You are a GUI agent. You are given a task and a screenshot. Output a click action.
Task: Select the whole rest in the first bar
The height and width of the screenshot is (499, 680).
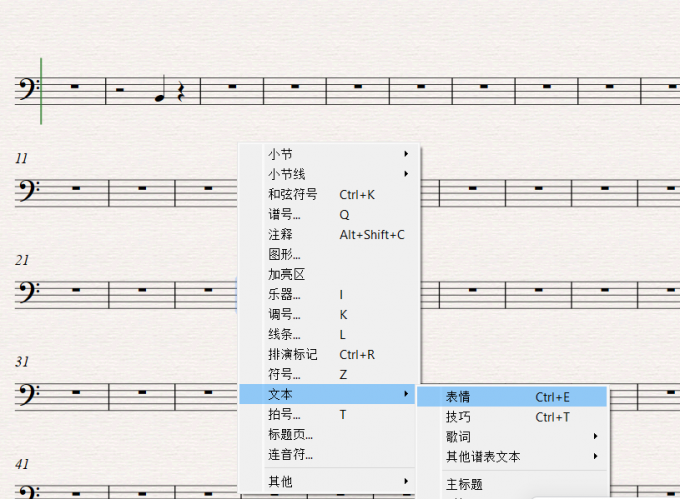point(75,86)
